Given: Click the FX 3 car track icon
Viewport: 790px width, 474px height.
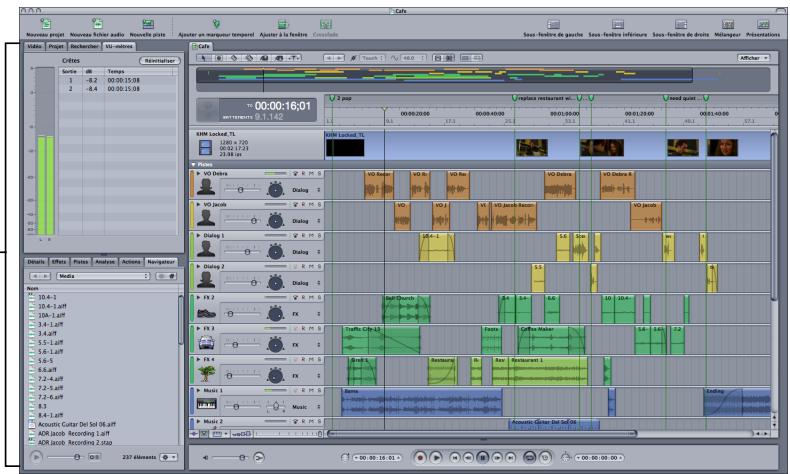Looking at the screenshot, I should [206, 344].
